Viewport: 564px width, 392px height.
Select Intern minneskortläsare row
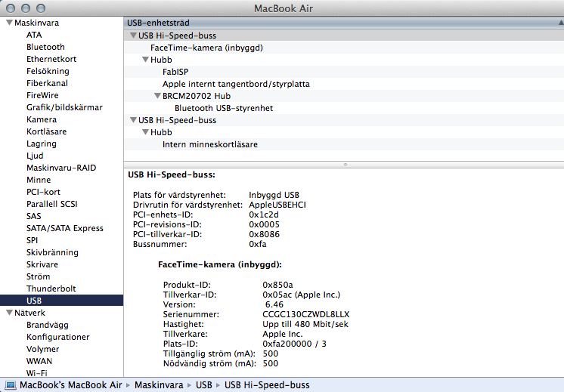pos(343,144)
